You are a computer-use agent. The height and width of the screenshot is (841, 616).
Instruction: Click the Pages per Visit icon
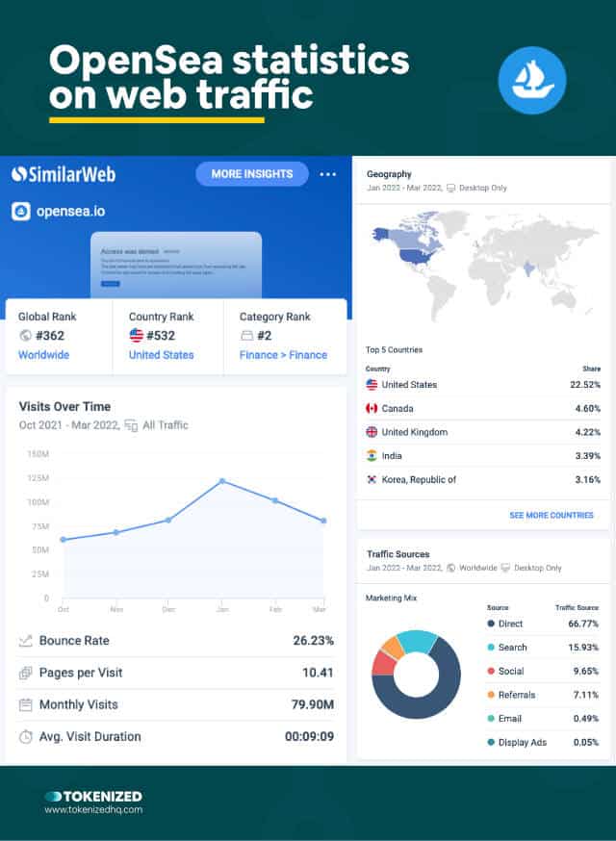coord(25,673)
